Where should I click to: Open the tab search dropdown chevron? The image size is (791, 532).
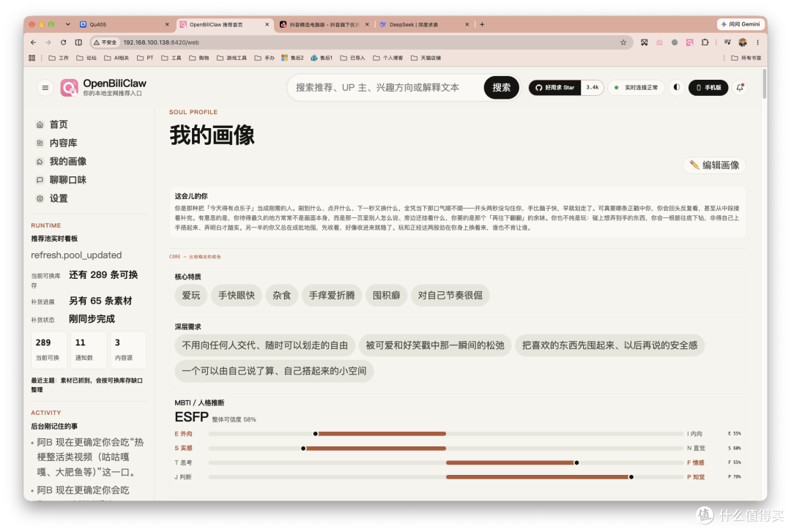click(x=67, y=24)
